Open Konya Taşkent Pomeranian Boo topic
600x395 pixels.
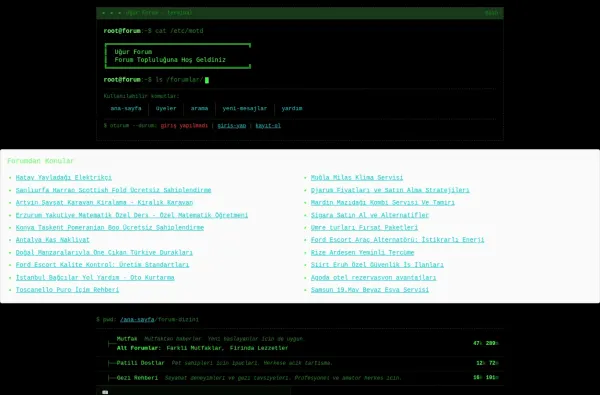[x=110, y=227]
